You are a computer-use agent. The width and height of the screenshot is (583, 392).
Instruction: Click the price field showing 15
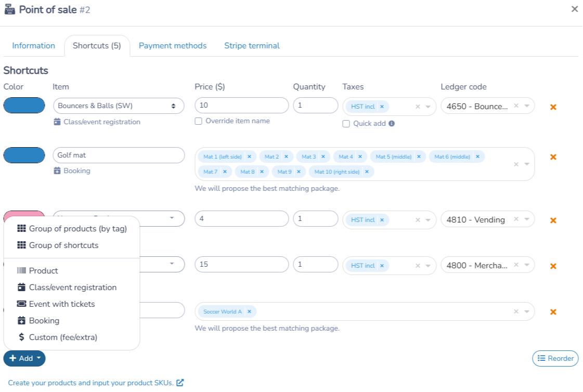click(242, 264)
